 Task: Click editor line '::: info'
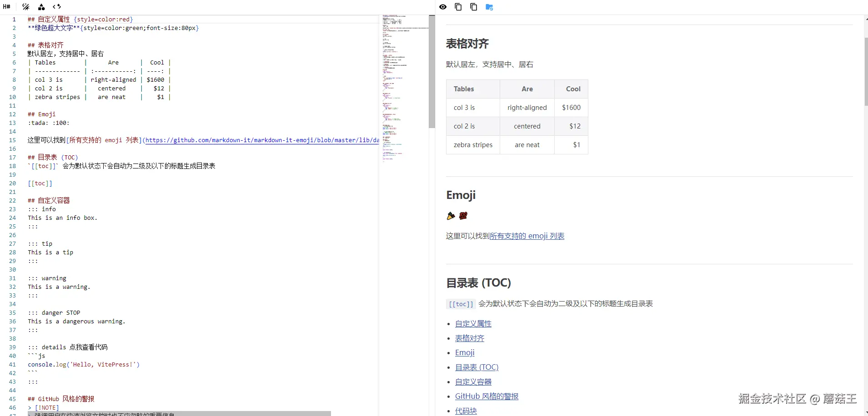(42, 209)
